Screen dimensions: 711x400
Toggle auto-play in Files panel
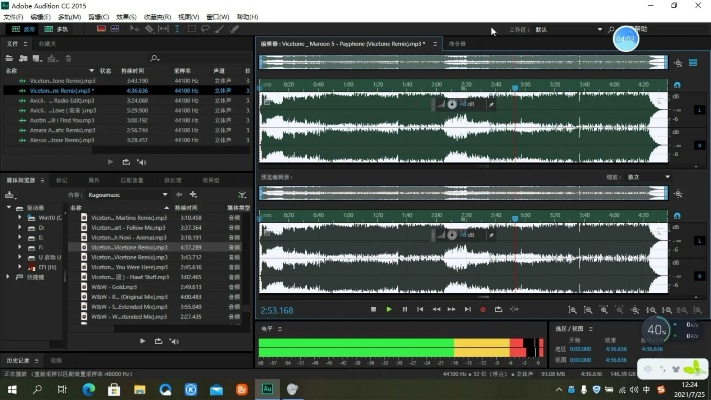pos(142,162)
